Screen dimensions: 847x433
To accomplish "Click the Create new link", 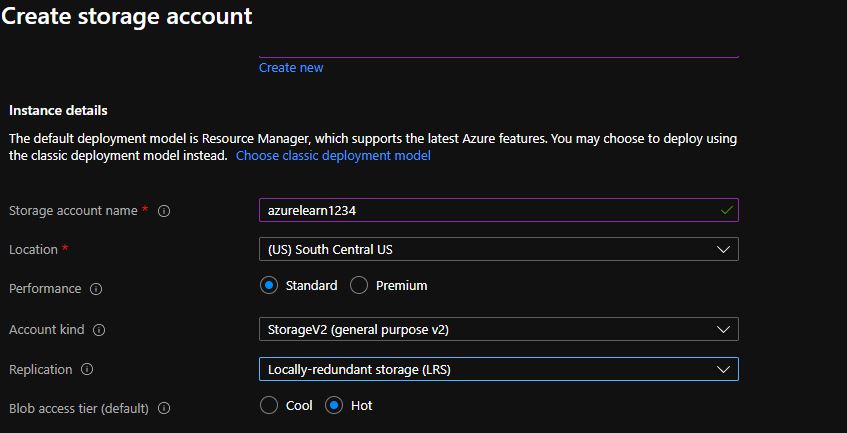I will [291, 68].
